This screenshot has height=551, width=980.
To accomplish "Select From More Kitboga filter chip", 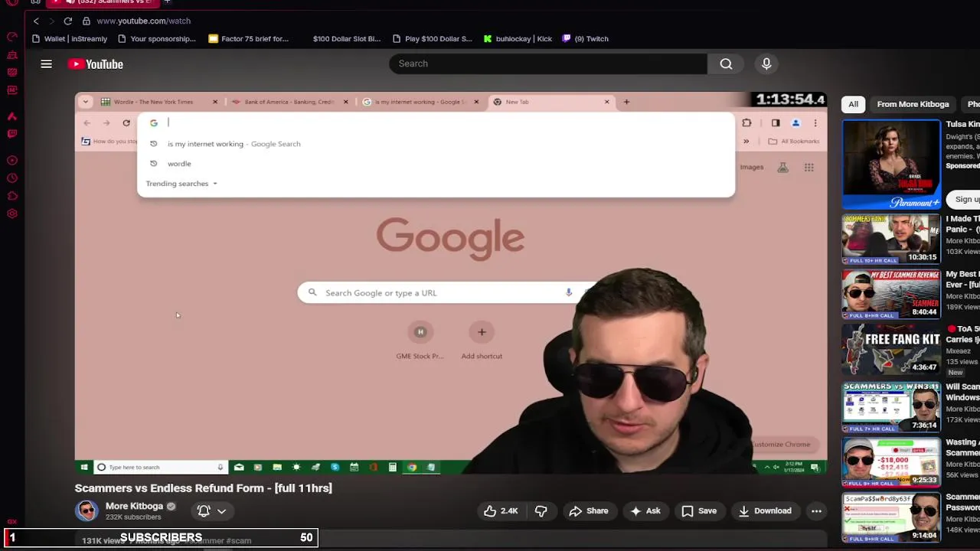I will point(913,104).
